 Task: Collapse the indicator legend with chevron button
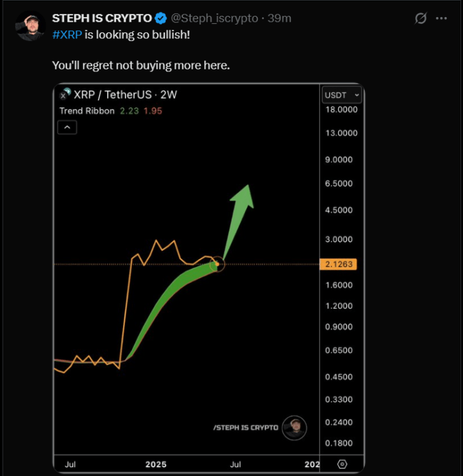click(x=67, y=127)
